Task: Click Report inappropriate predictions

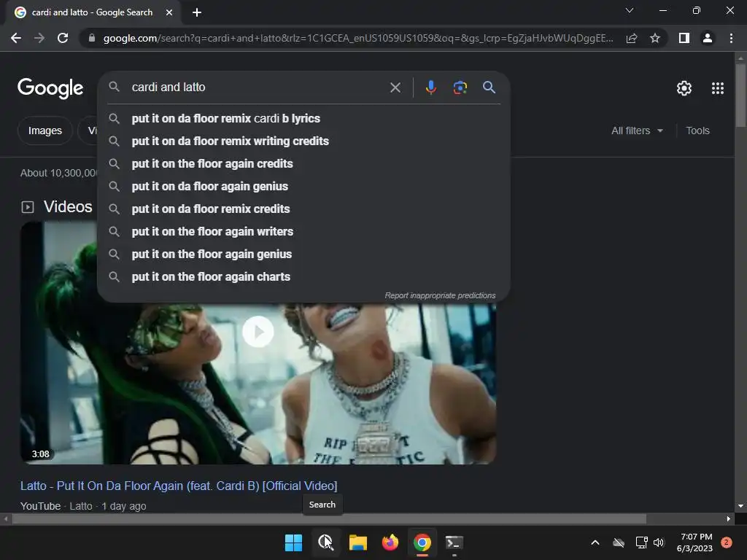Action: [440, 296]
